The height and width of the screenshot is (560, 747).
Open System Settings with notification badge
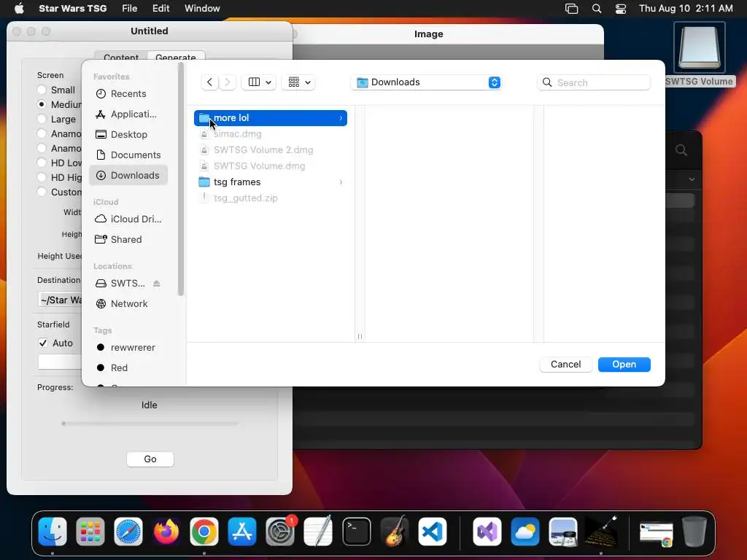pyautogui.click(x=280, y=532)
